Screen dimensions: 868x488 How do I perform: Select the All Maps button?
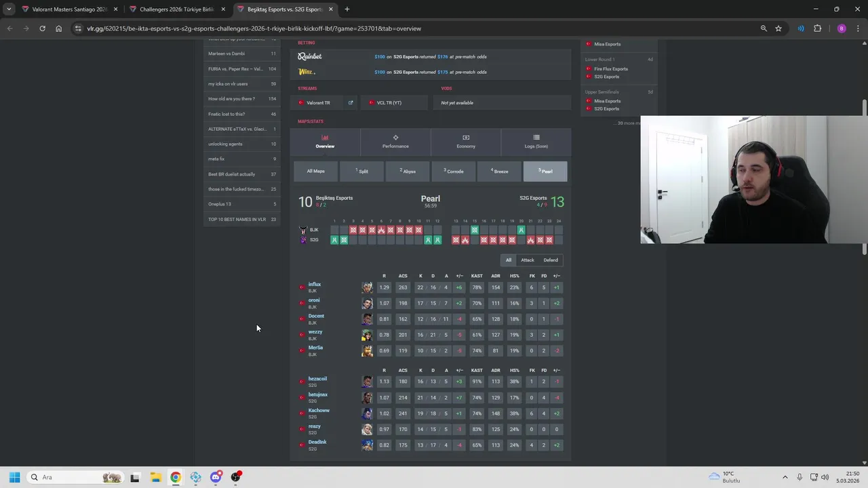315,171
